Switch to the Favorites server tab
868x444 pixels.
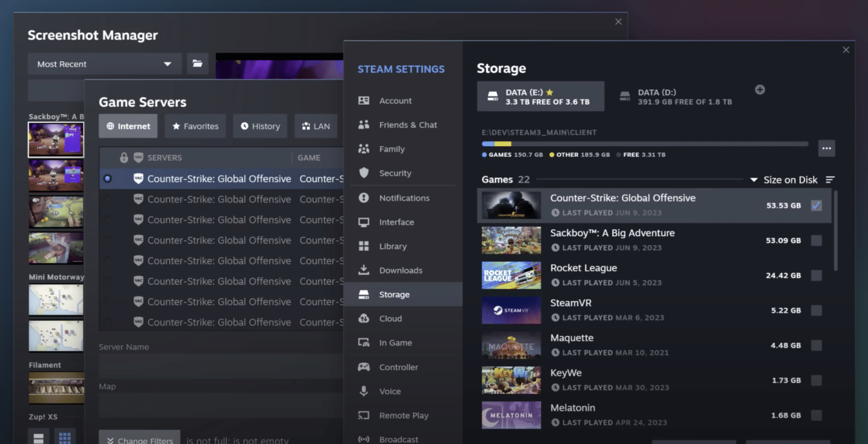pos(195,126)
